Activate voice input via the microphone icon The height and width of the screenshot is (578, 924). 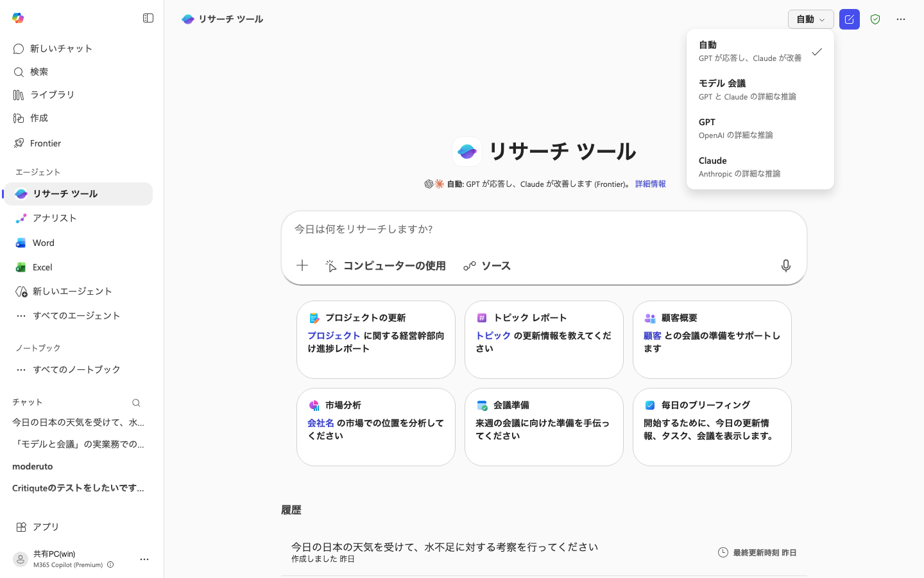(x=785, y=265)
